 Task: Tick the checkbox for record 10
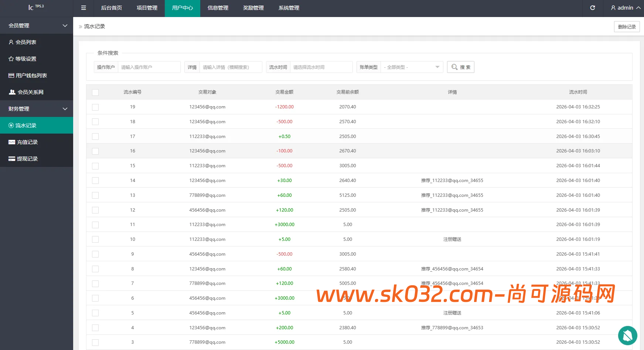click(x=95, y=239)
